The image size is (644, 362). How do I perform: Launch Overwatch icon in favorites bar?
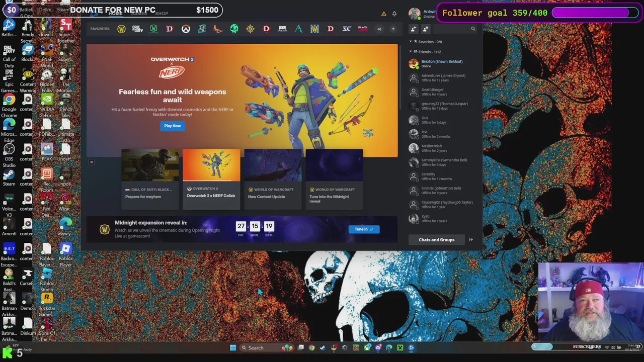(186, 29)
